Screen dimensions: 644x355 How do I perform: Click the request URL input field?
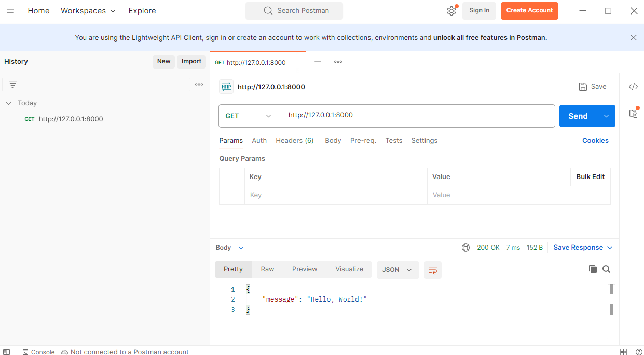click(x=415, y=116)
